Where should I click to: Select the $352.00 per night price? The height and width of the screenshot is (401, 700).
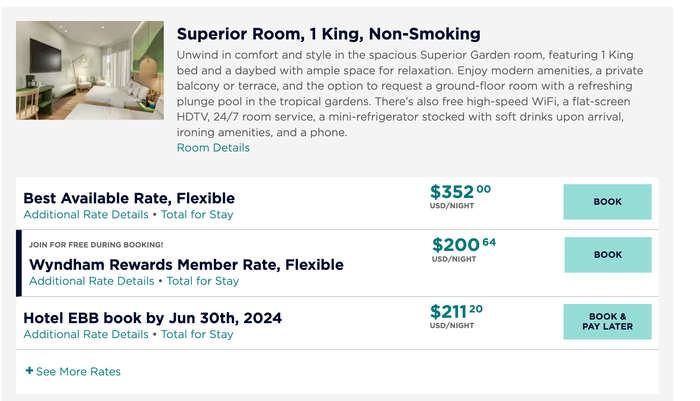point(460,196)
